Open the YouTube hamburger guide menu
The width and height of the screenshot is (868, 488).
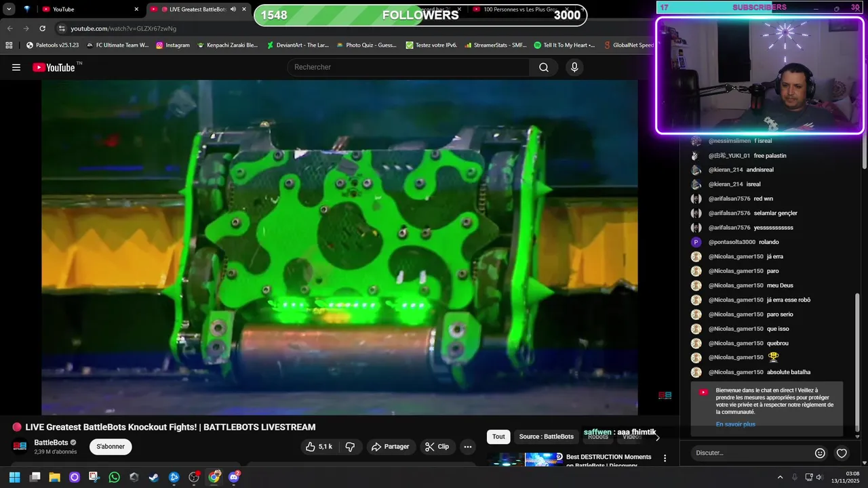coord(16,67)
